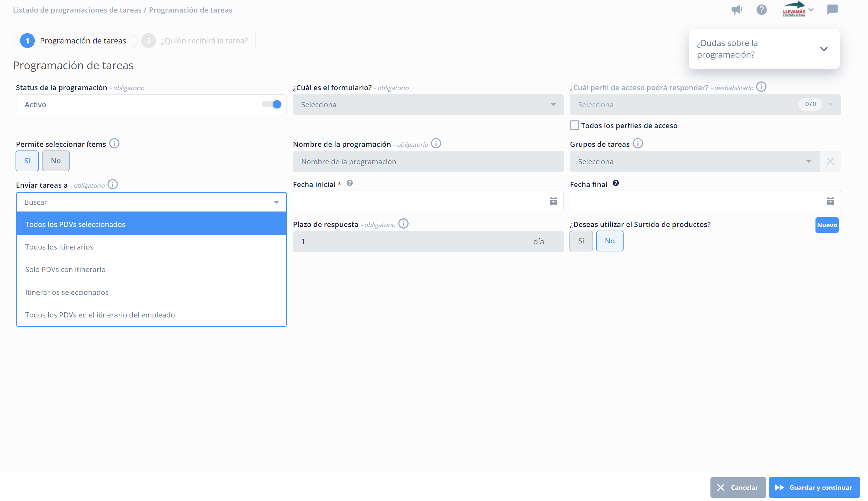Screen dimensions: 868x501
Task: Click Programación de tareas breadcrumb text
Action: pos(190,10)
